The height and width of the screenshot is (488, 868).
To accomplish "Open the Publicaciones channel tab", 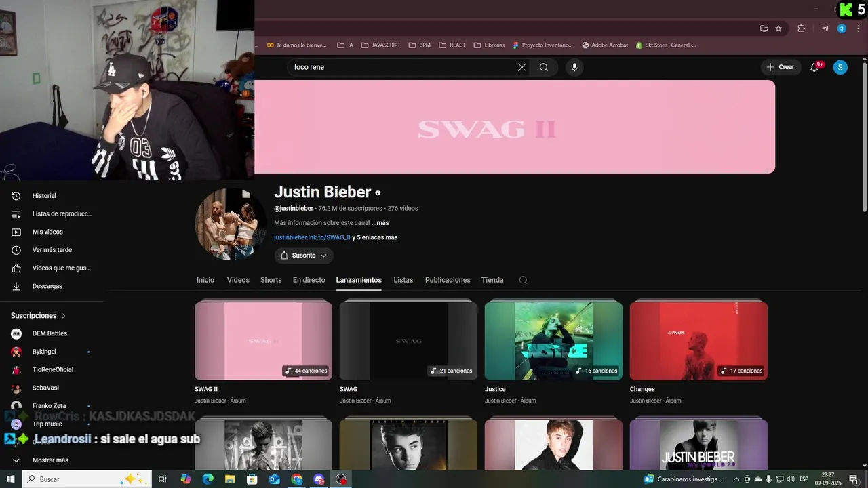I will [x=448, y=280].
